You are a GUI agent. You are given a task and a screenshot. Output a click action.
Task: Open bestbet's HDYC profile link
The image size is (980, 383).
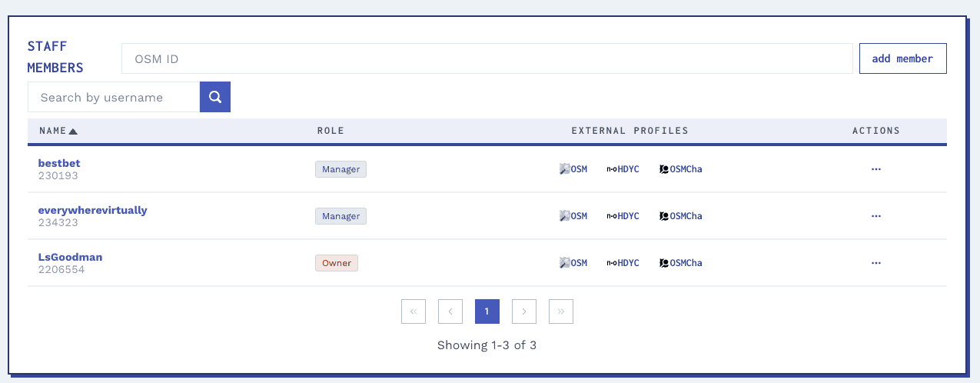pyautogui.click(x=623, y=169)
